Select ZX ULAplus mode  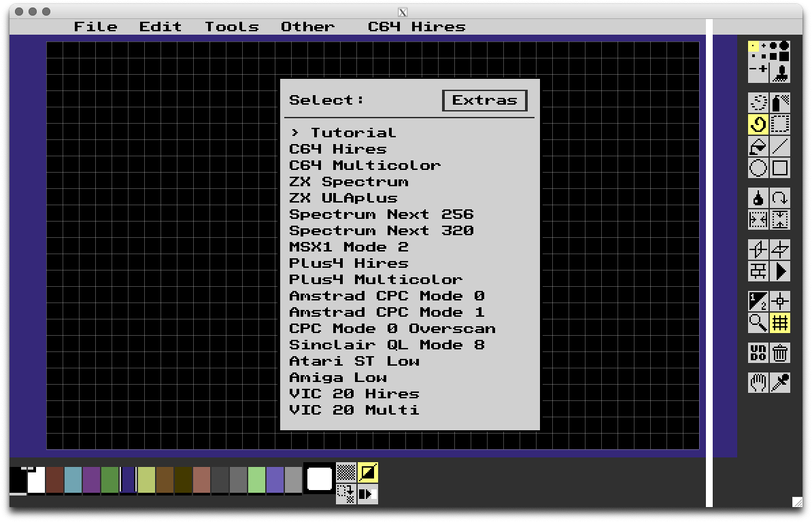pyautogui.click(x=343, y=198)
